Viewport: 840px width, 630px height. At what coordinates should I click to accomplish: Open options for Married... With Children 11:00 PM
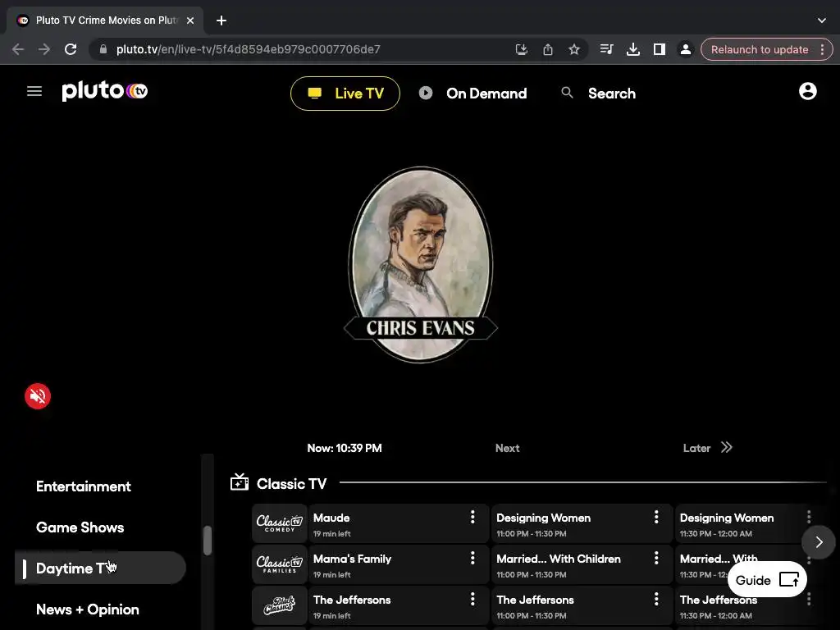coord(656,558)
